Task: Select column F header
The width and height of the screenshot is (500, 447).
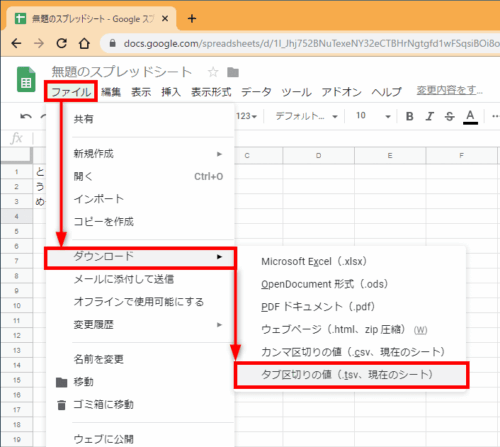Action: [x=462, y=156]
